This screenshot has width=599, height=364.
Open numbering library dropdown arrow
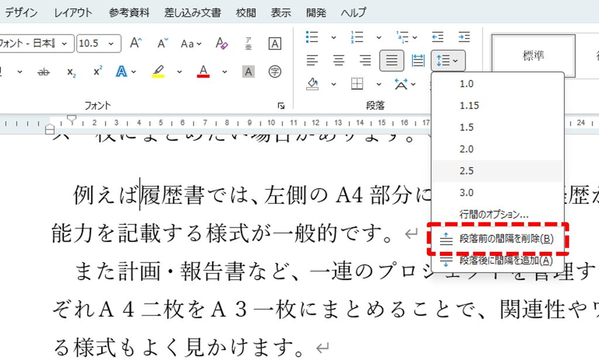pyautogui.click(x=378, y=37)
